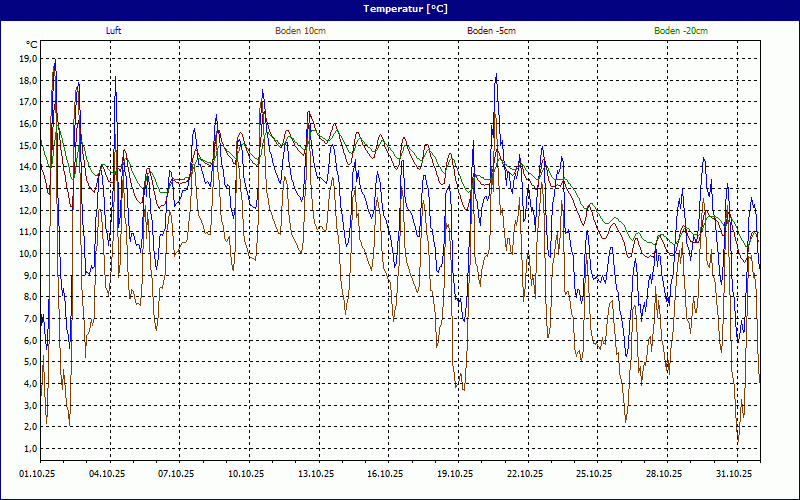Click the 'Boden -5cm' legend label
This screenshot has width=800, height=500.
point(491,31)
